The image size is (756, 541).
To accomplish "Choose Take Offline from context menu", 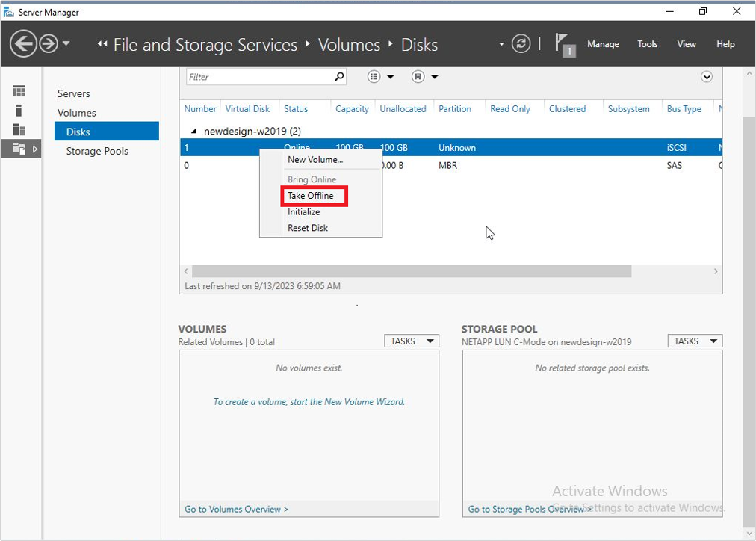I will pos(311,196).
